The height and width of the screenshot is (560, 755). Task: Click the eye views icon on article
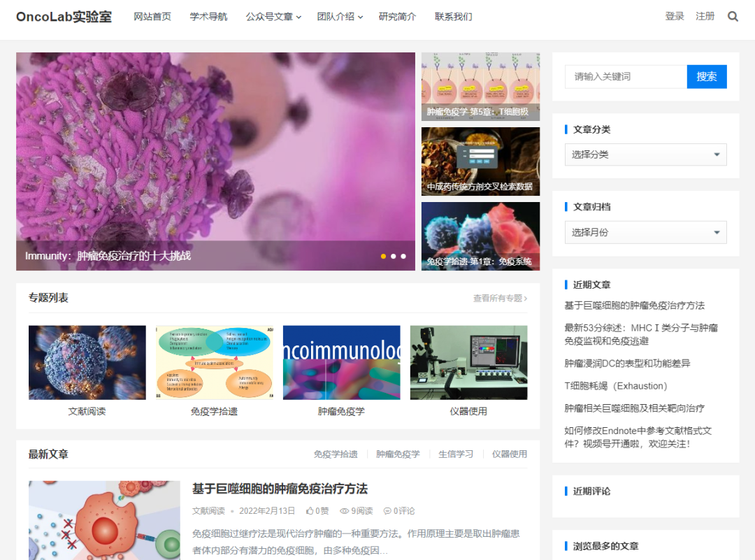(x=344, y=511)
